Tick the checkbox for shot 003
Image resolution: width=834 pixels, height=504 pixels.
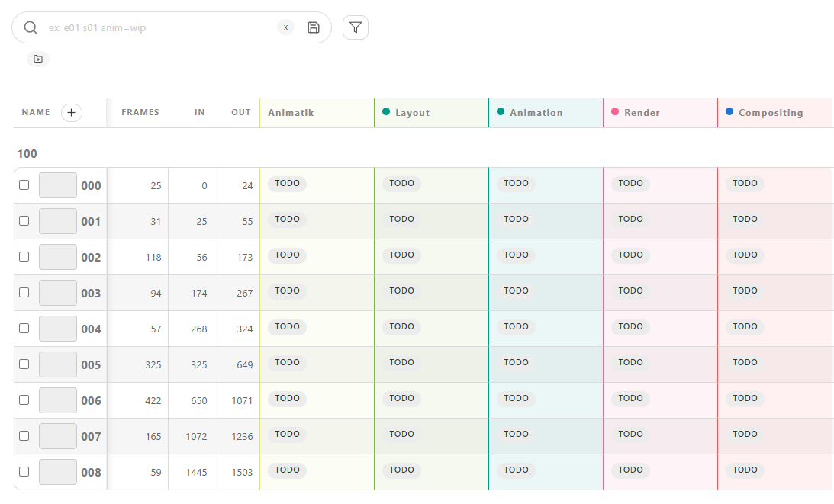pyautogui.click(x=24, y=292)
